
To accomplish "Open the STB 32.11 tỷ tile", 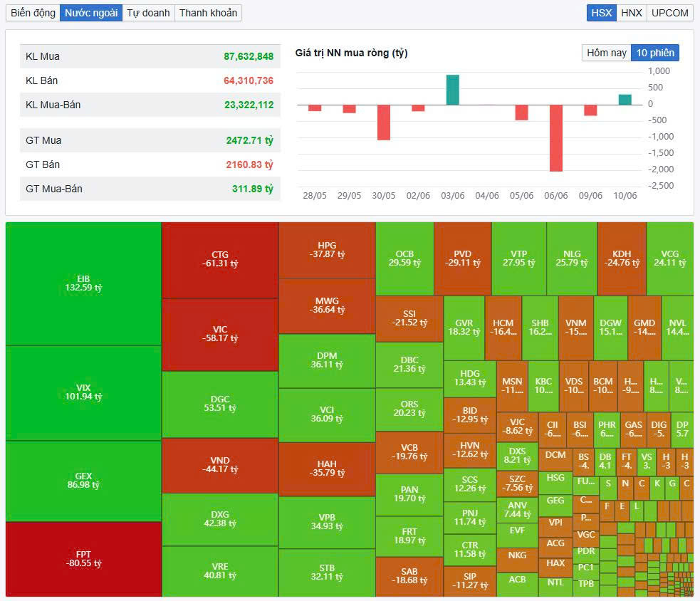I will (x=328, y=573).
